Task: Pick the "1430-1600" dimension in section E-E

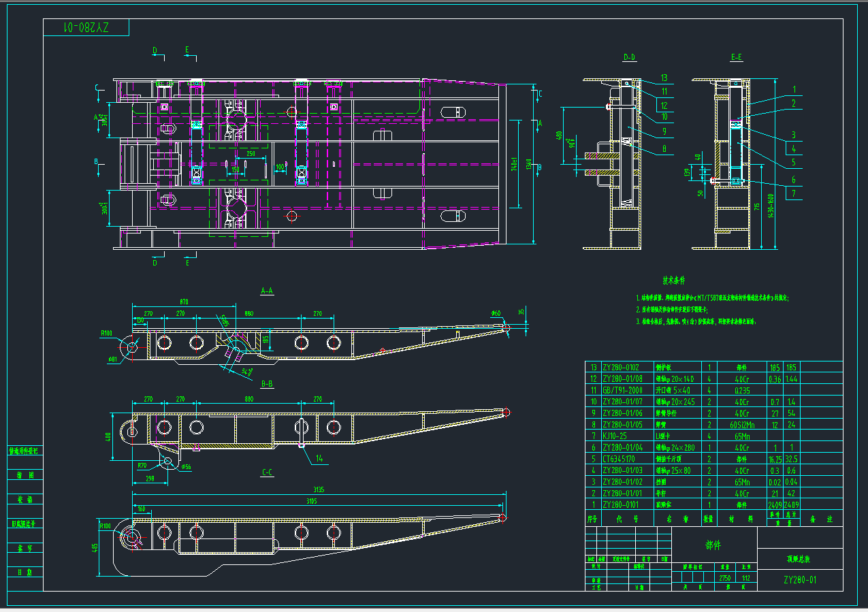Action: point(771,206)
